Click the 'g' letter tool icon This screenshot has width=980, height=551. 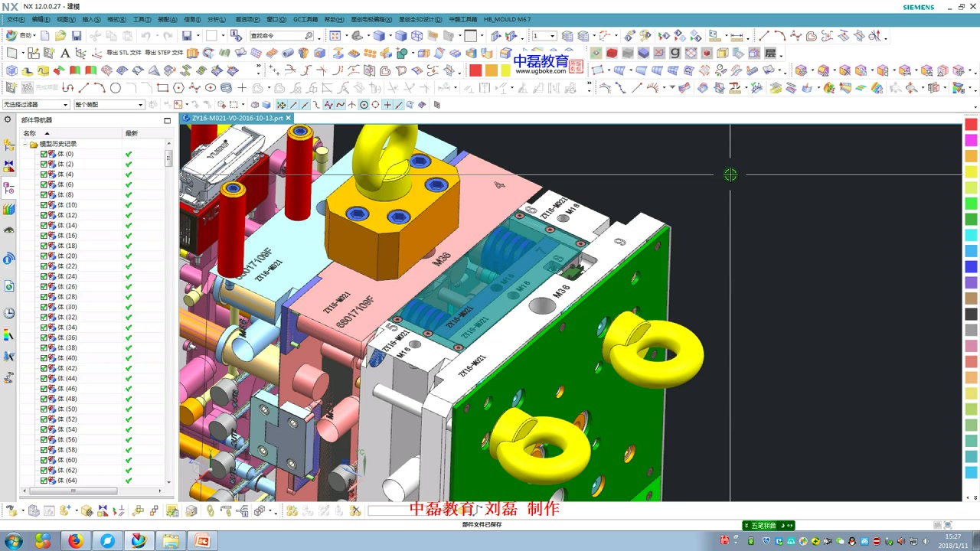pos(675,53)
